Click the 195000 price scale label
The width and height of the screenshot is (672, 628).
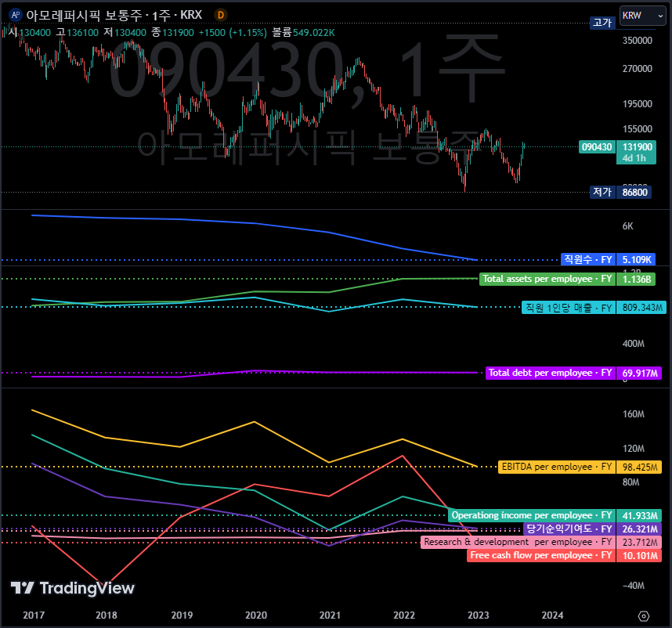638,104
